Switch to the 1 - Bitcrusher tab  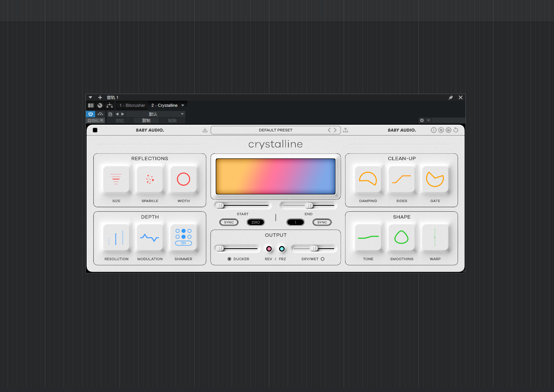coord(132,106)
